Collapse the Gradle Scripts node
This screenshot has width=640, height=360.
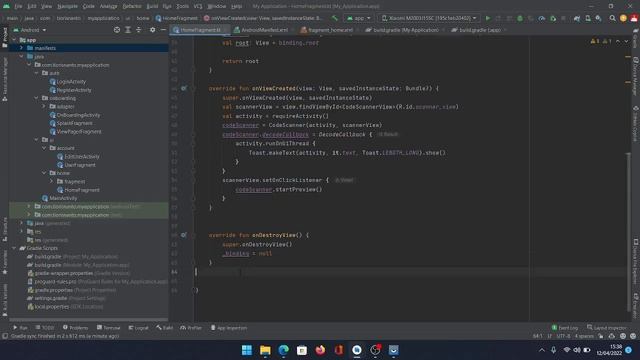[x=14, y=248]
